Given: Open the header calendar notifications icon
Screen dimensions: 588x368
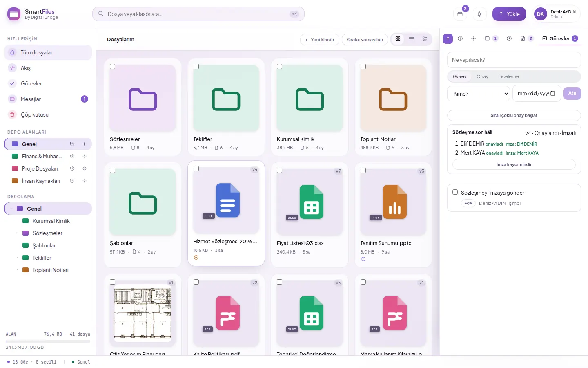Looking at the screenshot, I should 460,14.
